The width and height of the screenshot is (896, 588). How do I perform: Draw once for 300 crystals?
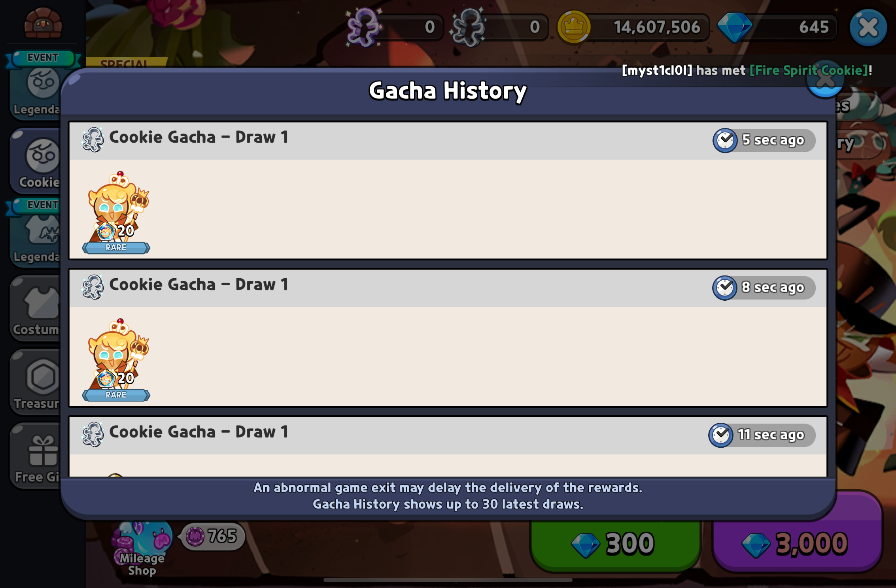(615, 544)
